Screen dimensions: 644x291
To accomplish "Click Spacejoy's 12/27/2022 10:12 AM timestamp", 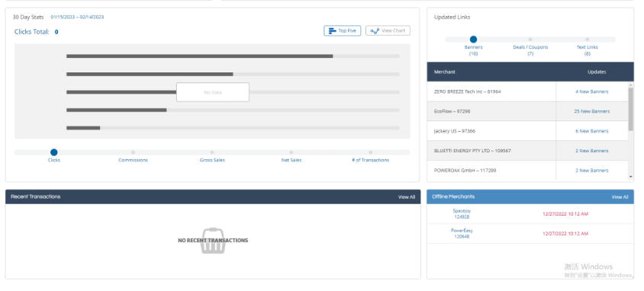I will [565, 214].
